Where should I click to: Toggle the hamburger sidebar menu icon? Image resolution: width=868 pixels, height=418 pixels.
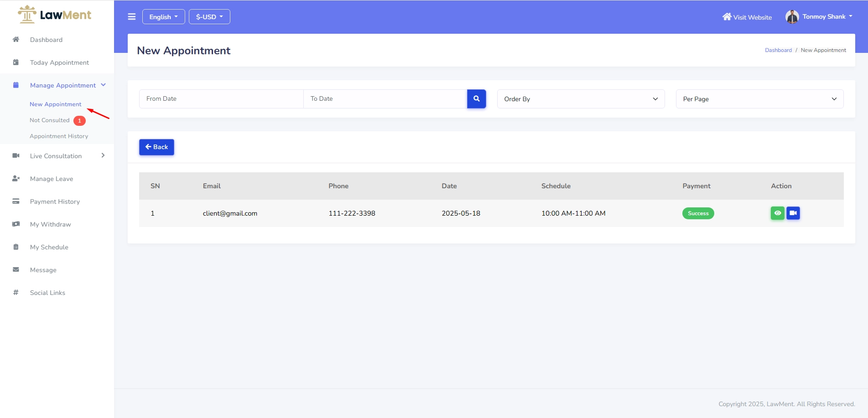tap(132, 17)
